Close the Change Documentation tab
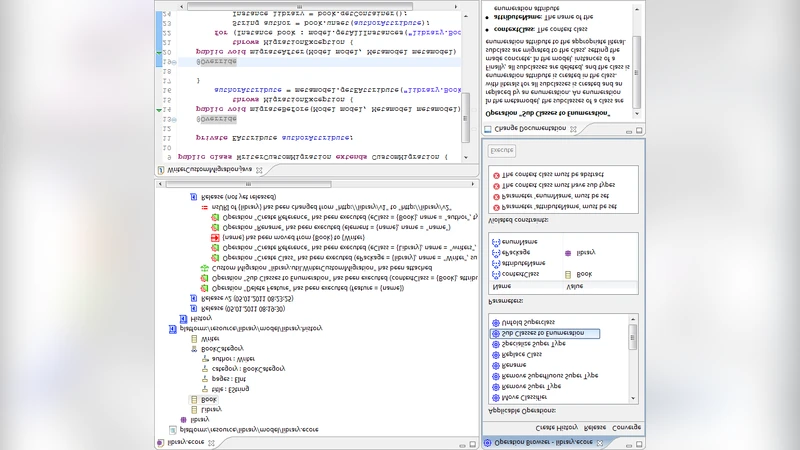The width and height of the screenshot is (800, 450). [x=573, y=129]
